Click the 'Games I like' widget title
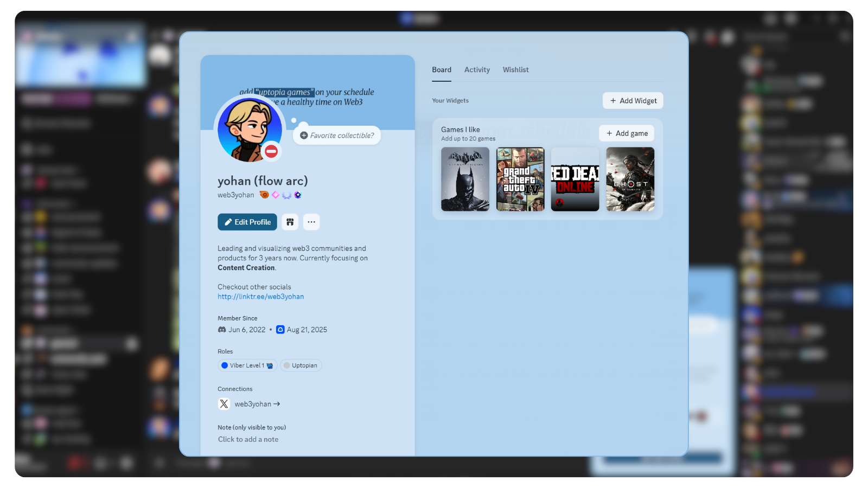This screenshot has width=868, height=488. click(461, 130)
